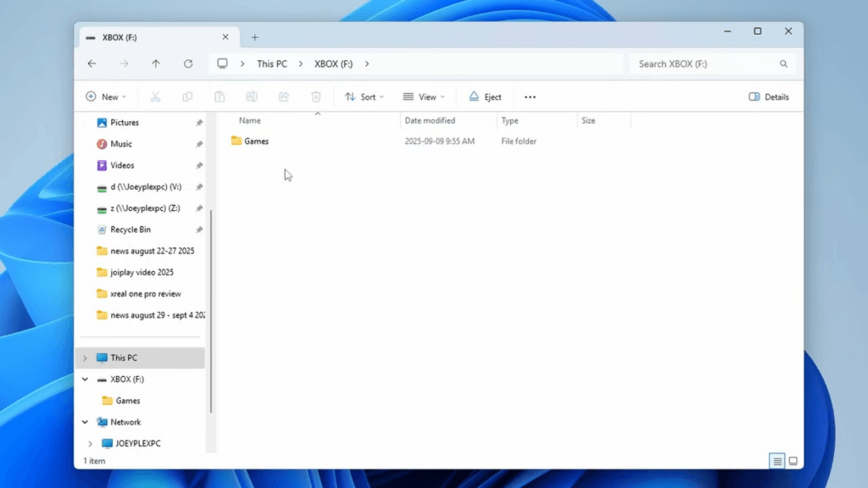Click the Back navigation arrow

click(92, 64)
